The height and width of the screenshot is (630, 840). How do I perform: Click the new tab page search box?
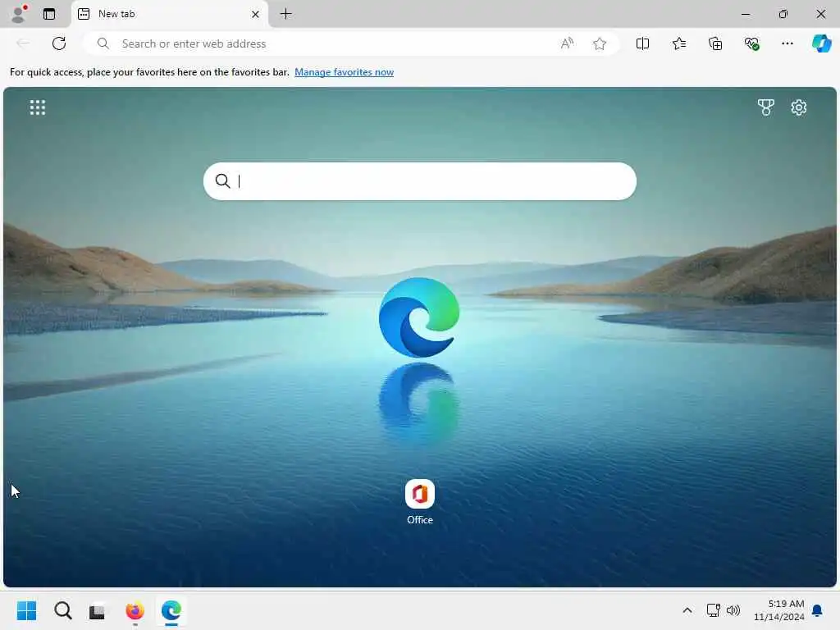click(419, 181)
